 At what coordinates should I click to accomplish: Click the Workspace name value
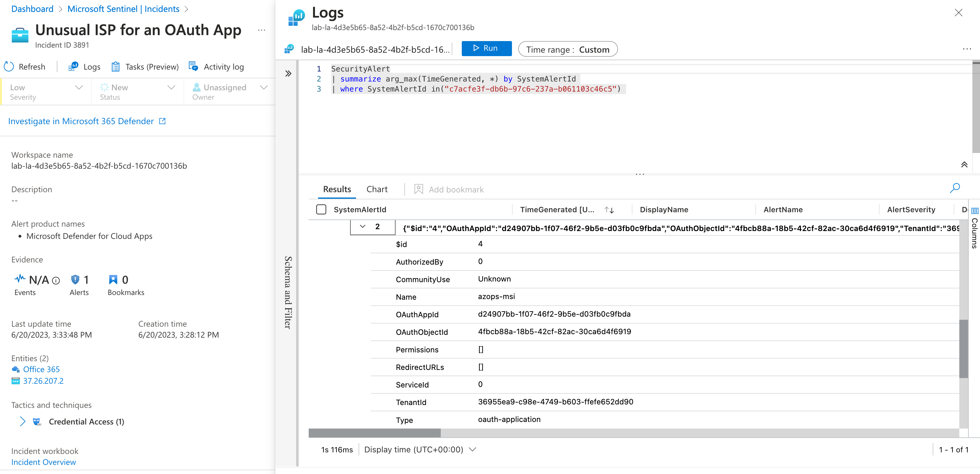[x=99, y=166]
